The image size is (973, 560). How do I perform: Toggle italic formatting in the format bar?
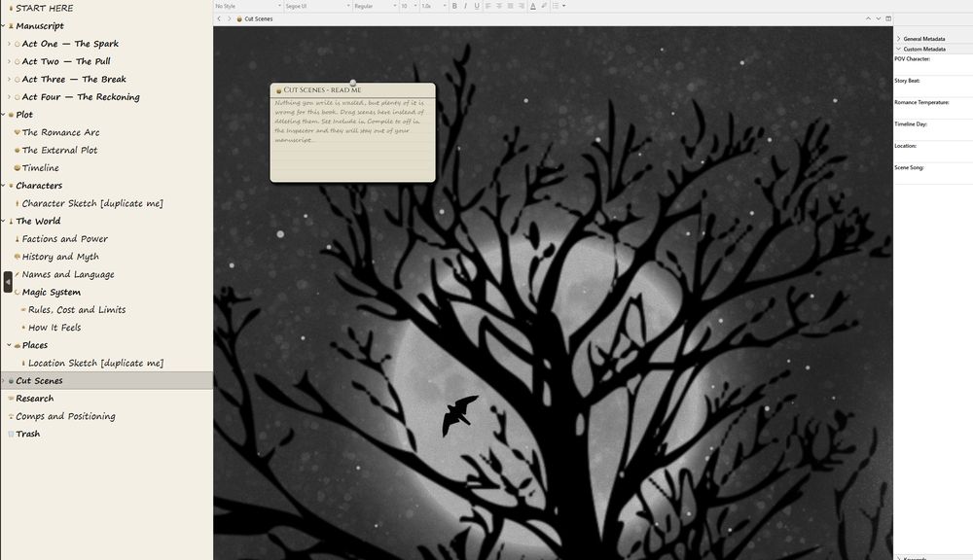[x=465, y=6]
